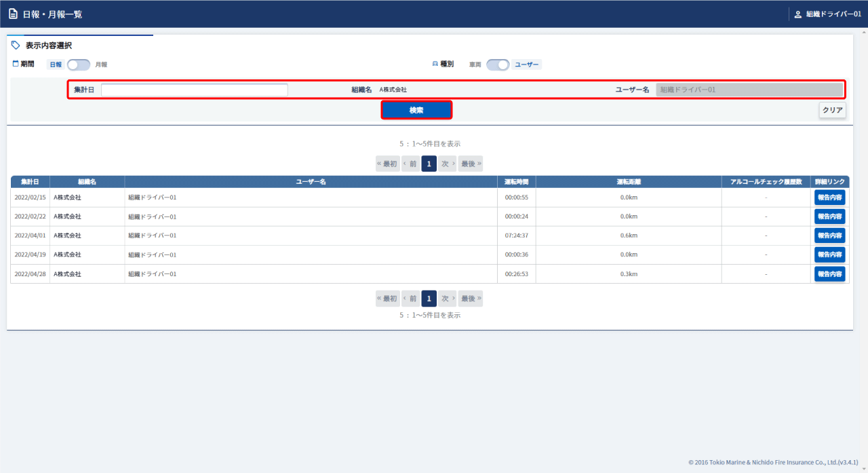Open 報告内容 for 2022/04/28 row
This screenshot has height=473, width=868.
829,273
